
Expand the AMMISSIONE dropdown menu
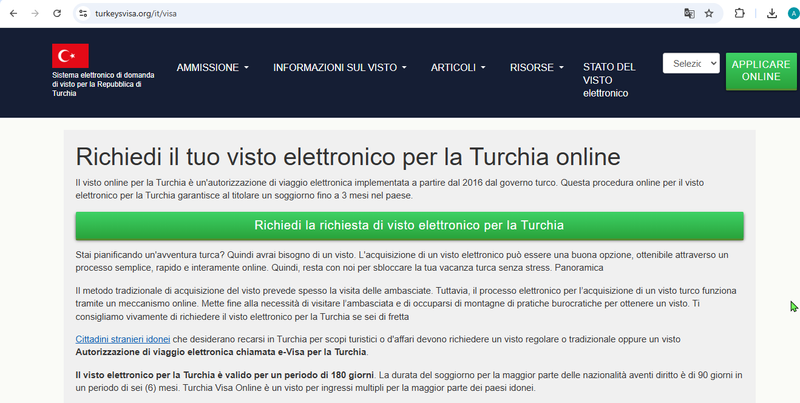213,68
